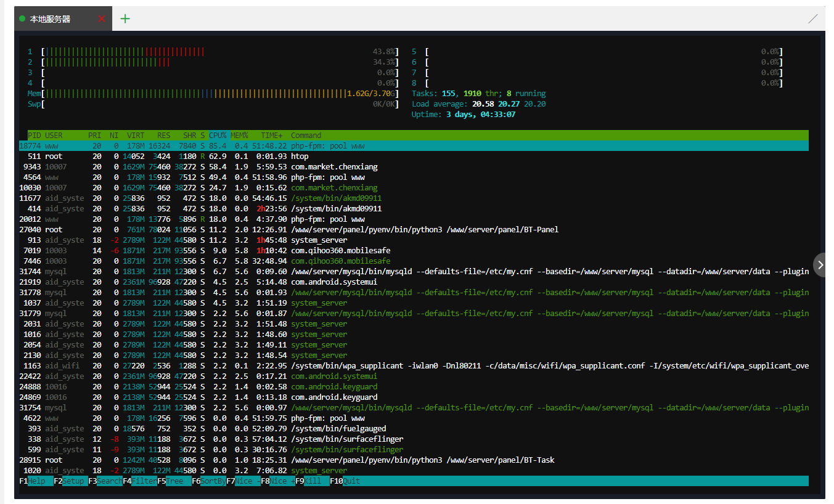This screenshot has width=834, height=504.
Task: Select BT-Task python3 process PID 28915
Action: [x=414, y=460]
